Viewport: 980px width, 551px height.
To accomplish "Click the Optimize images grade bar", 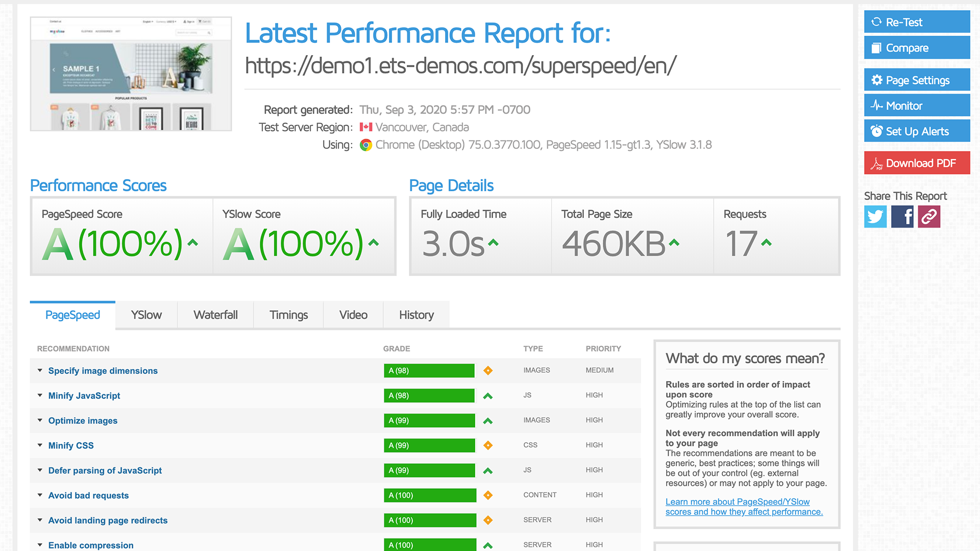I will click(429, 420).
